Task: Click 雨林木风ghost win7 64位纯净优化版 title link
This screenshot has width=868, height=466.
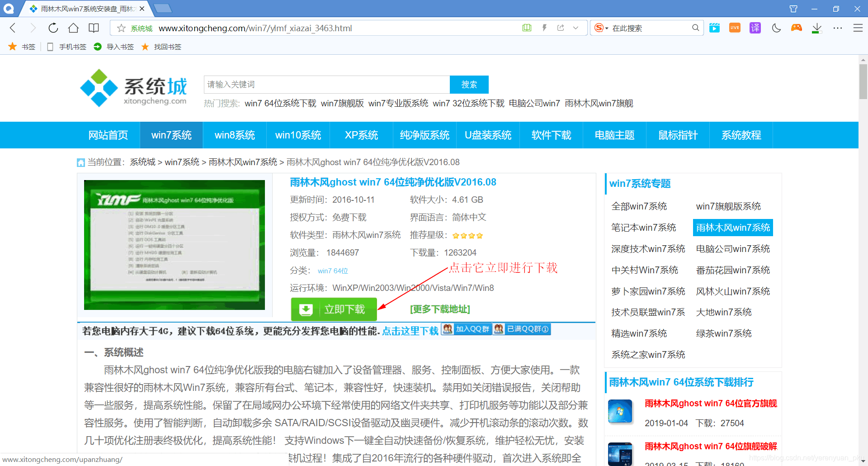Action: click(393, 182)
